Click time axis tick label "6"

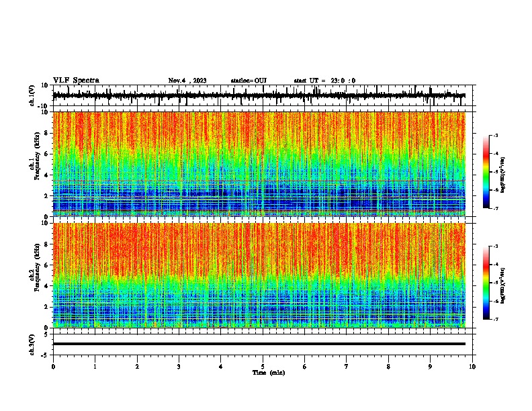305,367
